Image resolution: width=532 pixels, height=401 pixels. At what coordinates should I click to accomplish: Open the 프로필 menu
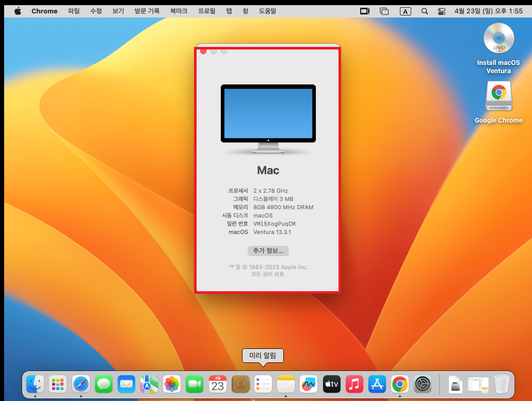click(x=206, y=11)
